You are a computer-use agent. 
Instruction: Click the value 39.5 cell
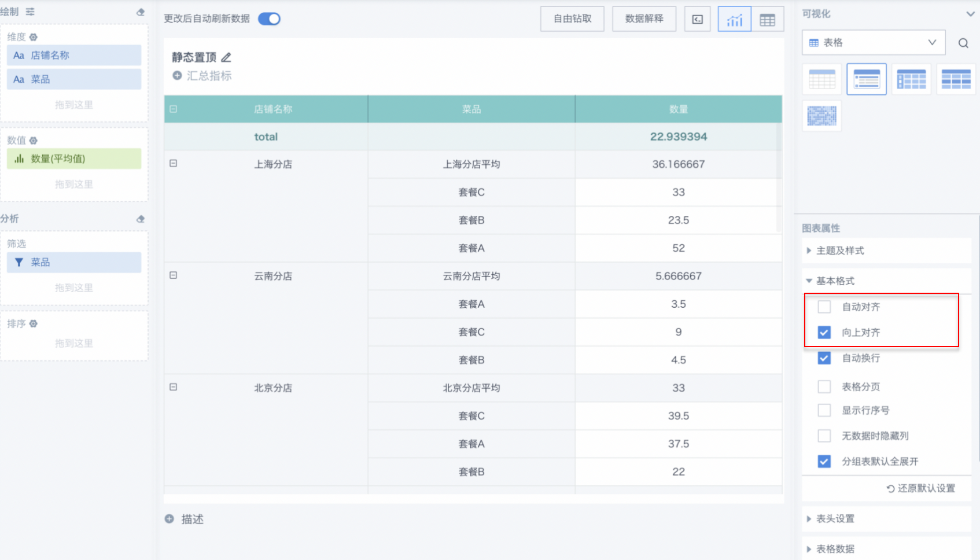pyautogui.click(x=679, y=416)
